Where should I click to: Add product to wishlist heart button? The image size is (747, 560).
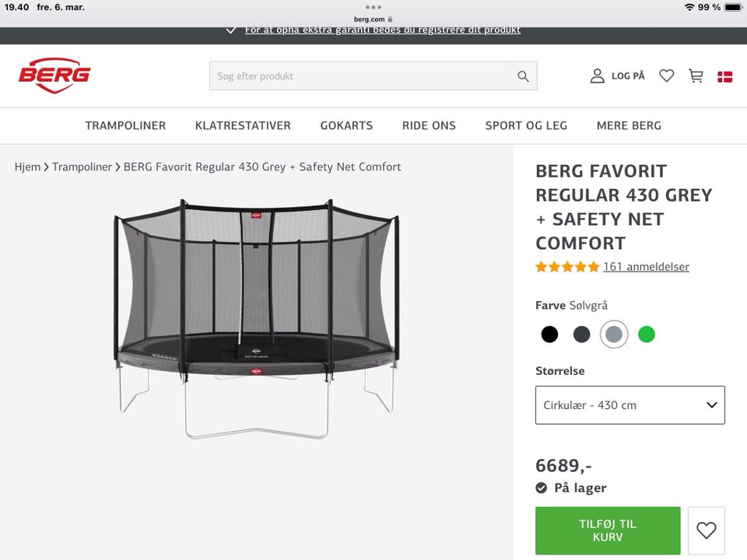[706, 530]
